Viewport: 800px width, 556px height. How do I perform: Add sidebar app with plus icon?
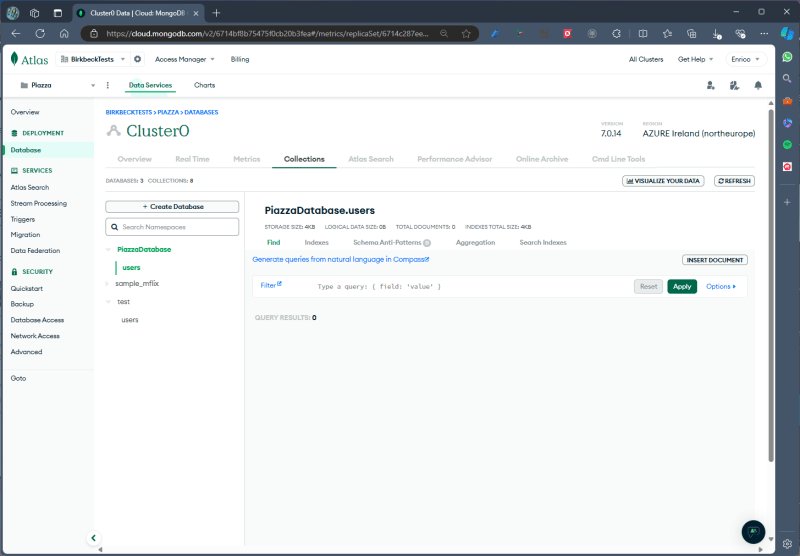(787, 203)
